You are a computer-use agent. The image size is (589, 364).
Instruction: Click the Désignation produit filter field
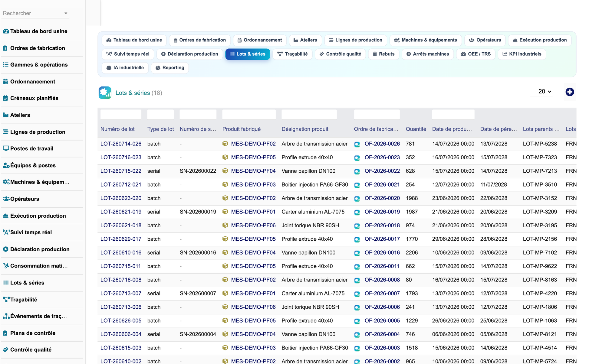[309, 115]
